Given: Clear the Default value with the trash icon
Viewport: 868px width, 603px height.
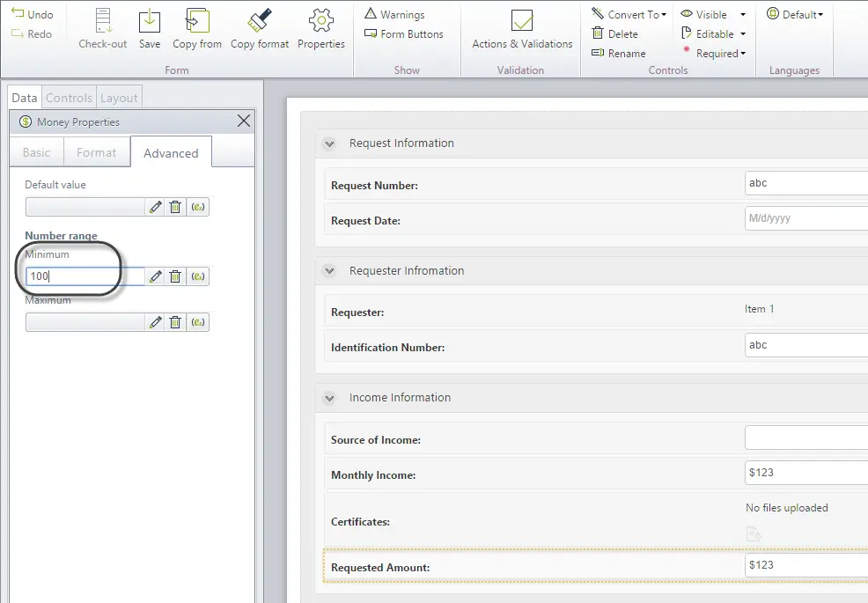Looking at the screenshot, I should [175, 207].
